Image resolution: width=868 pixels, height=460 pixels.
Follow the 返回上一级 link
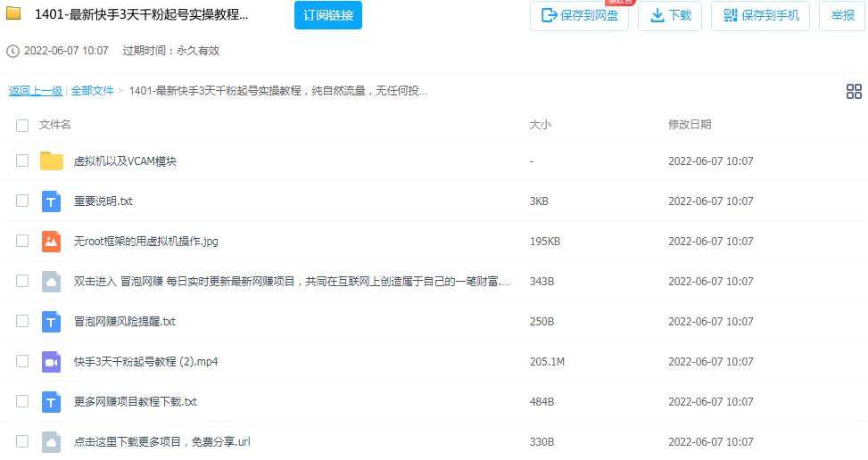tap(36, 91)
